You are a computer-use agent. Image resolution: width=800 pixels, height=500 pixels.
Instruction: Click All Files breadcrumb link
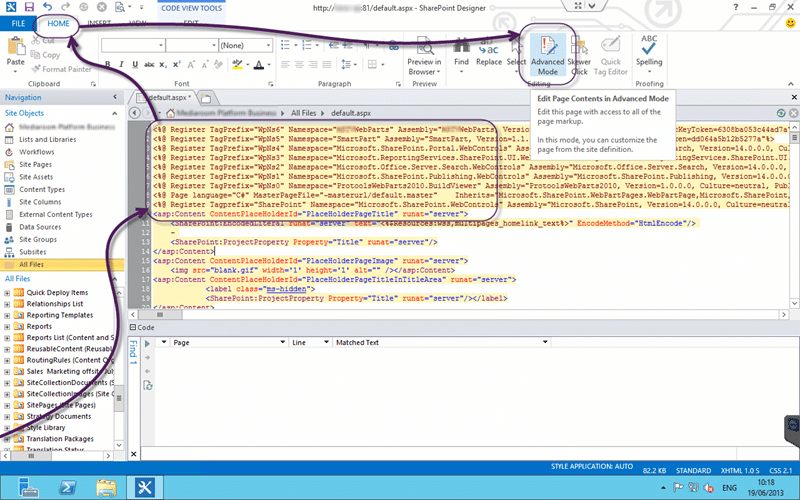point(304,113)
